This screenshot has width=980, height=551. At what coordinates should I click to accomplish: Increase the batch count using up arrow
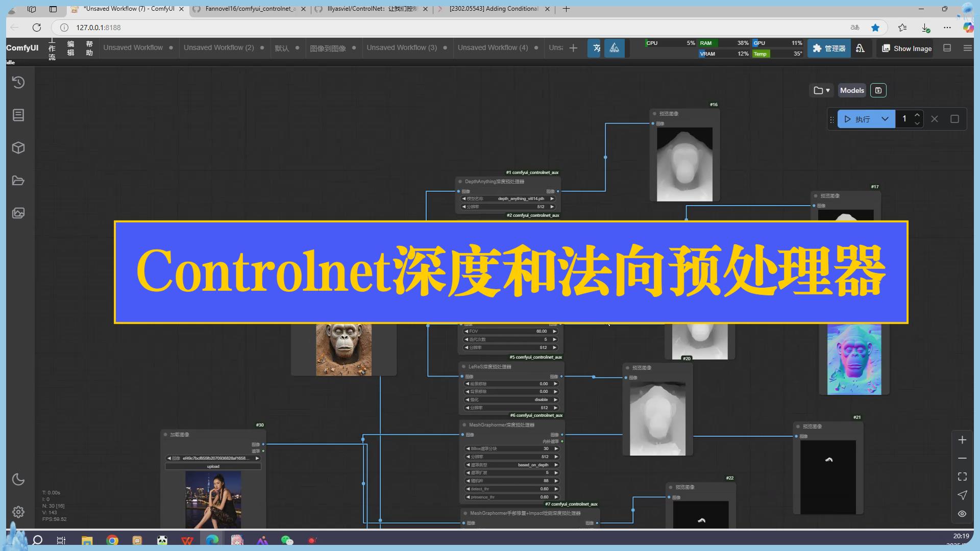click(x=917, y=115)
